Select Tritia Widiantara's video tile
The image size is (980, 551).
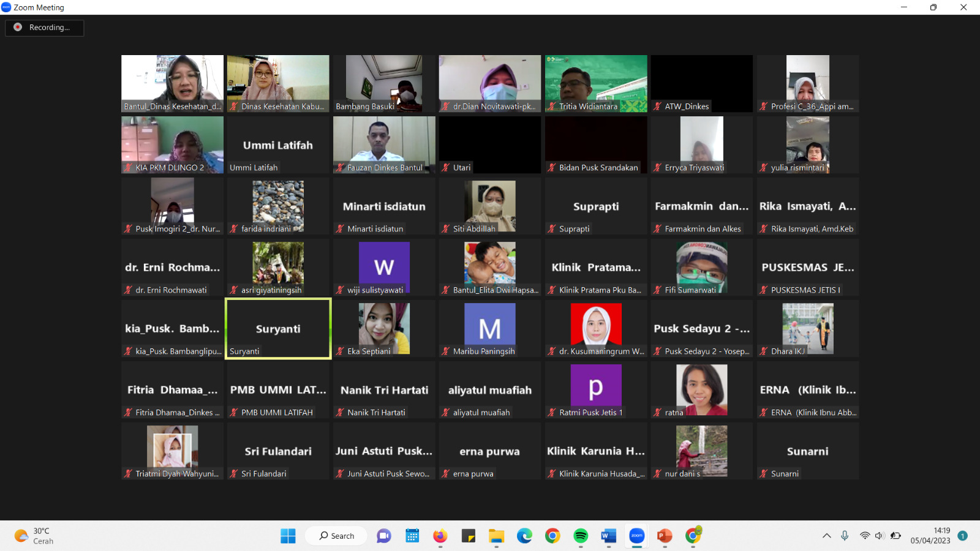[596, 84]
